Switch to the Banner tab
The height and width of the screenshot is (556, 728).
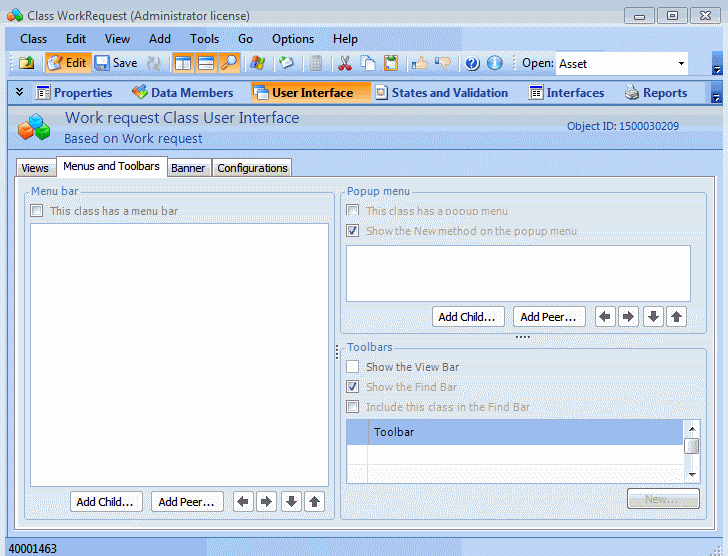tap(188, 168)
